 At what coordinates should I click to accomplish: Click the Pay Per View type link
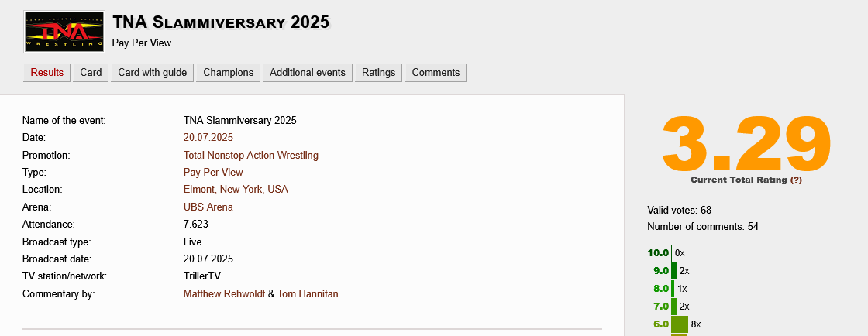213,173
